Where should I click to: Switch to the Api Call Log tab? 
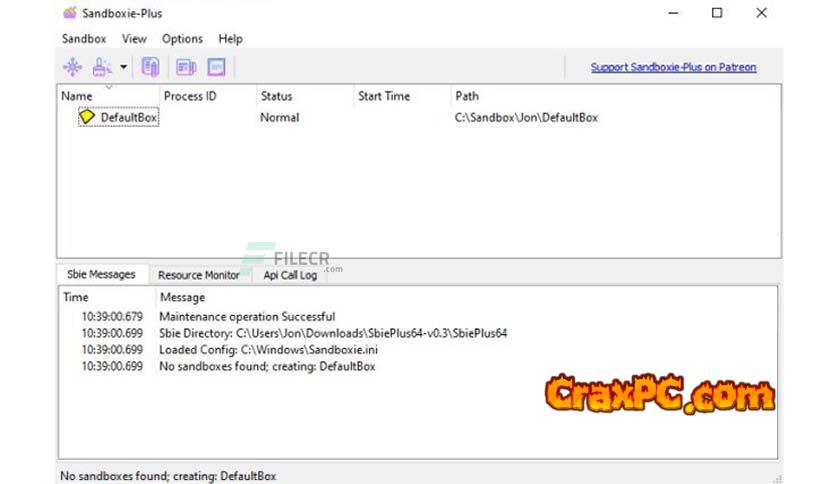[290, 275]
